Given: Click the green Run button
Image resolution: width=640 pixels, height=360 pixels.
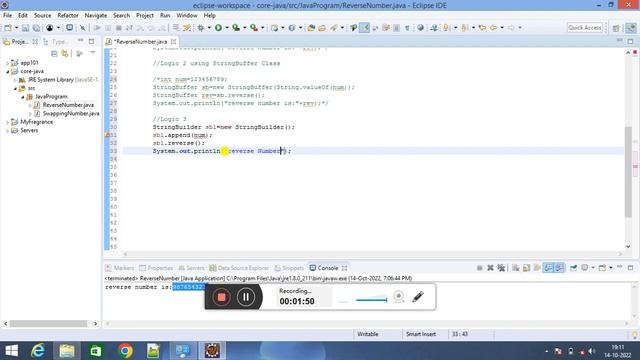Looking at the screenshot, I should (218, 28).
